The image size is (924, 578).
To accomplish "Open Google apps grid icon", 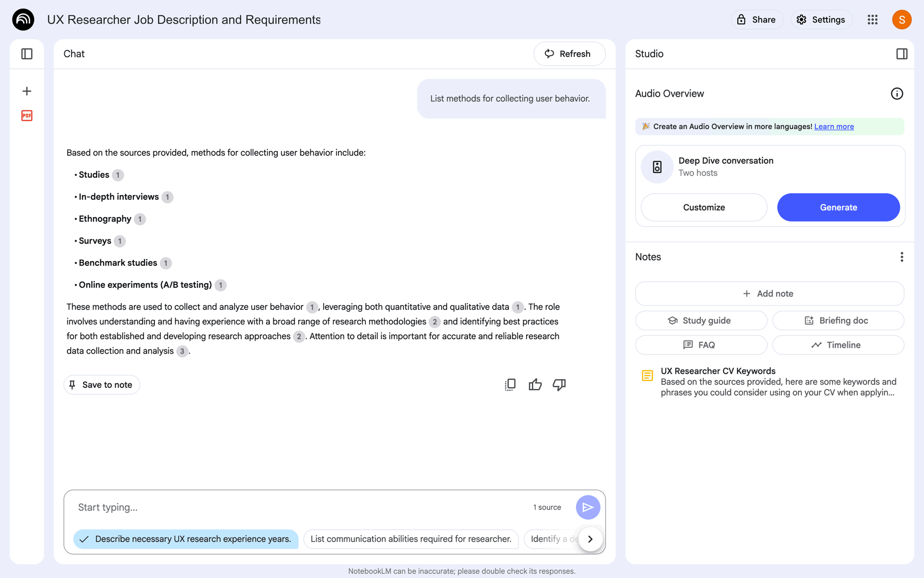I will (x=873, y=20).
